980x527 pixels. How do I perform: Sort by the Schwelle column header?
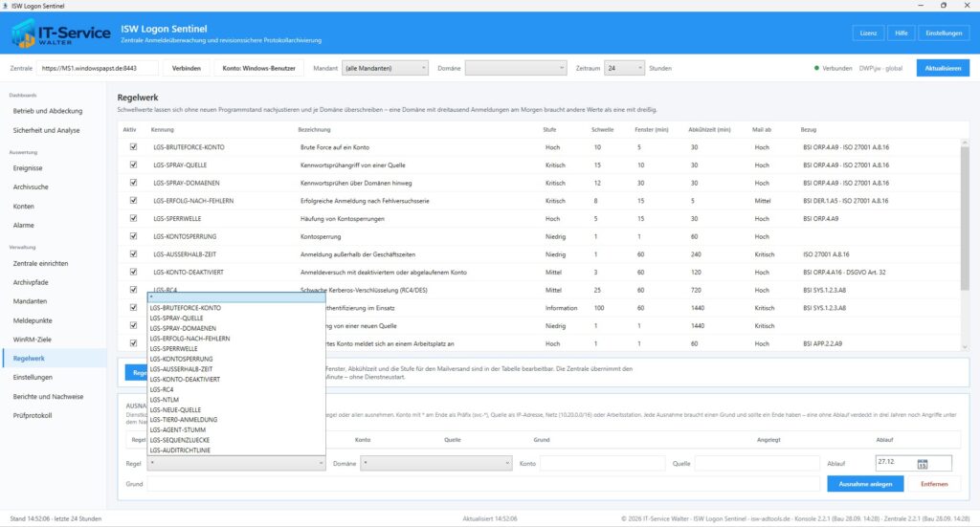[603, 129]
